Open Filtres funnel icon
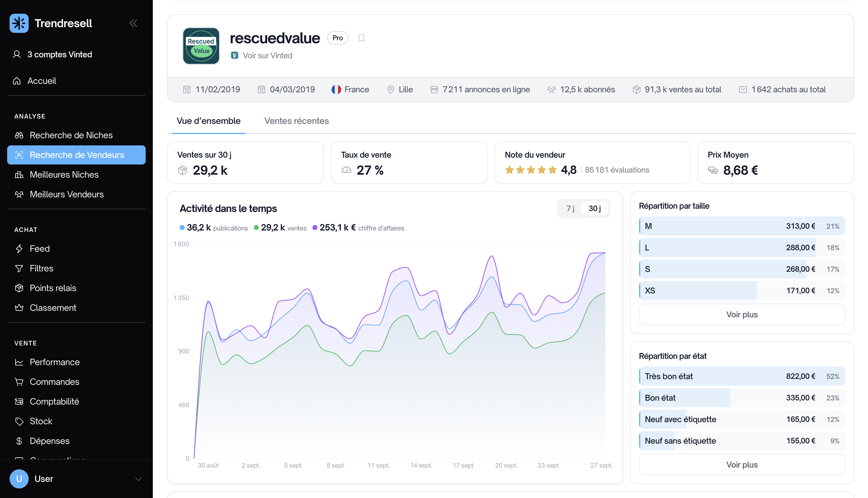Viewport: 868px width, 498px height. pyautogui.click(x=19, y=268)
